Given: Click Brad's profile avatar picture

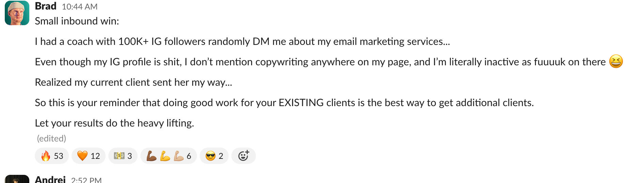Looking at the screenshot, I should click(x=17, y=13).
